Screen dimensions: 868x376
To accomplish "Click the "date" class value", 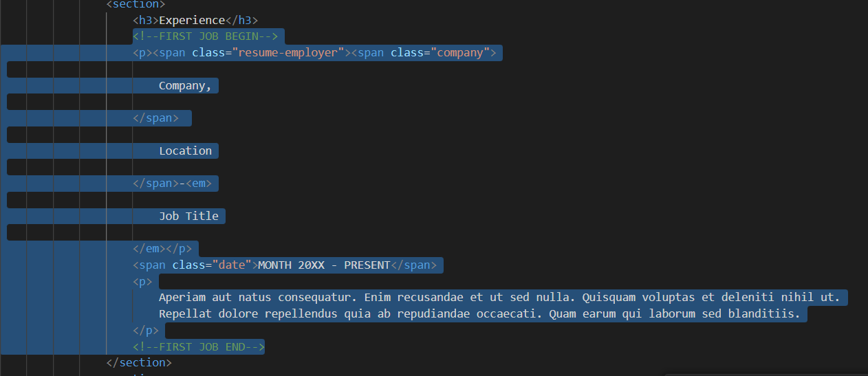I will point(231,265).
